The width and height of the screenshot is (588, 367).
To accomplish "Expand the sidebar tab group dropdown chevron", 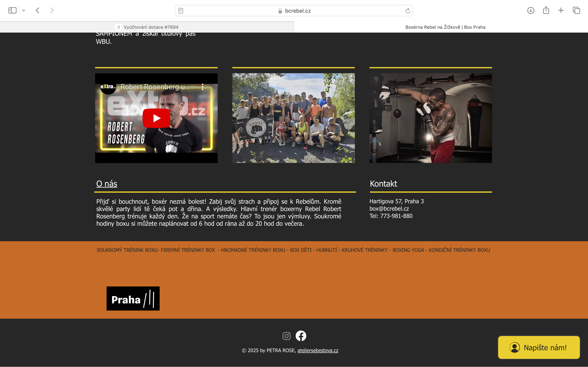I will tap(23, 10).
